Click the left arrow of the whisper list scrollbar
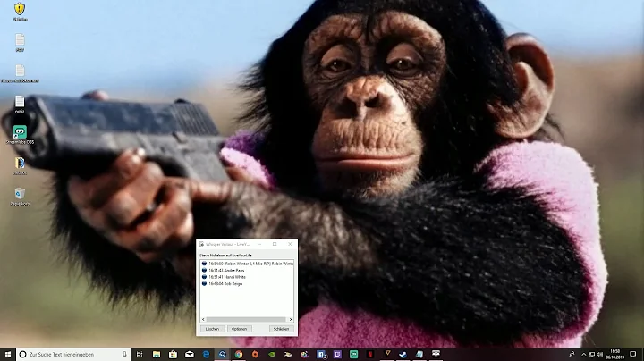The width and height of the screenshot is (644, 361). pyautogui.click(x=203, y=319)
